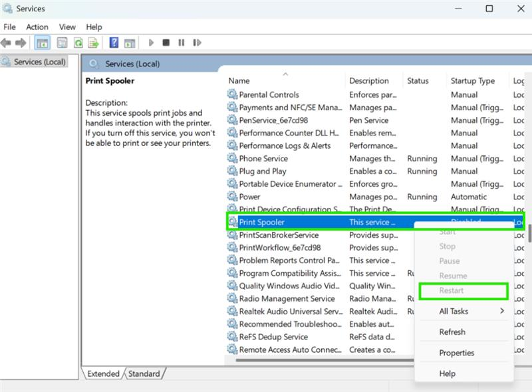The height and width of the screenshot is (392, 532).
Task: Open the Action menu
Action: pos(37,27)
